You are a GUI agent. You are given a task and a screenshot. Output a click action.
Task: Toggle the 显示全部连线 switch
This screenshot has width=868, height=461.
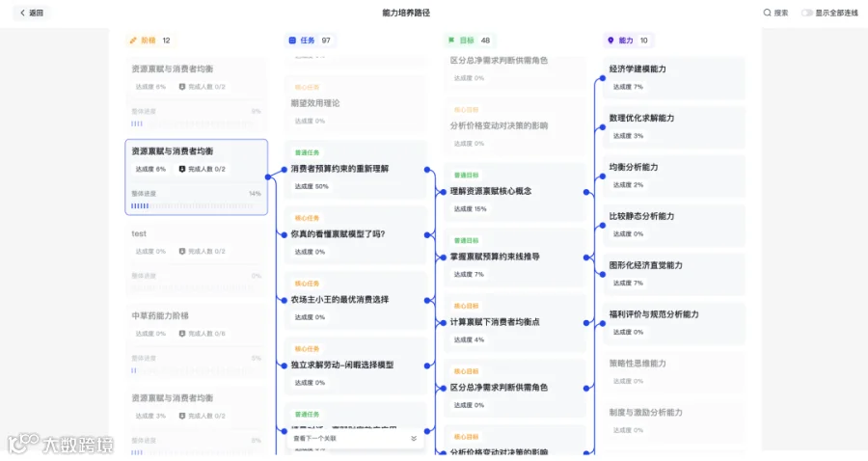tap(806, 13)
